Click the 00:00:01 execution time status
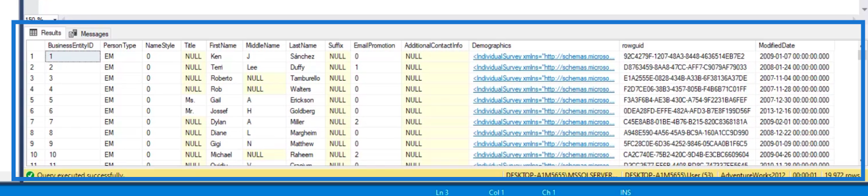The image size is (868, 196). [x=805, y=175]
